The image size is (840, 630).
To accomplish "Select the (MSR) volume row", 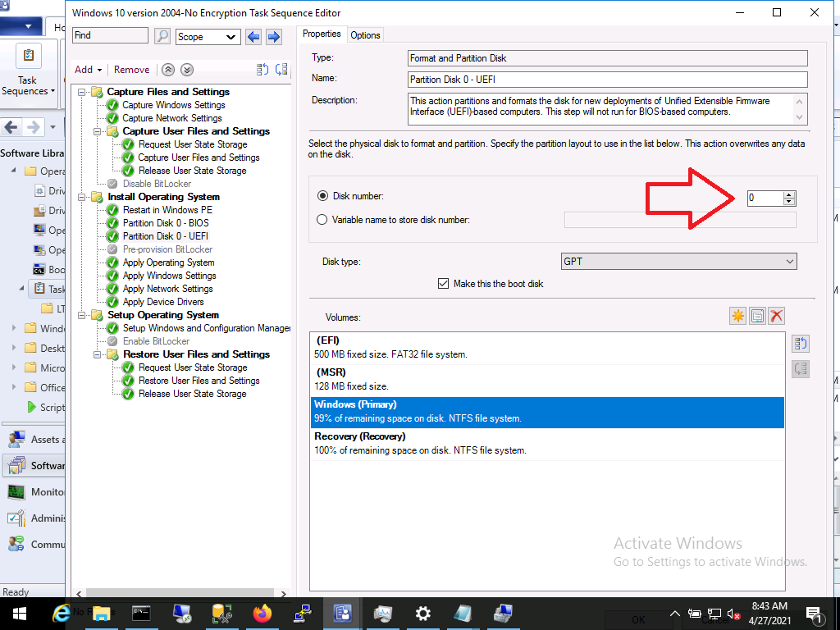I will point(547,380).
